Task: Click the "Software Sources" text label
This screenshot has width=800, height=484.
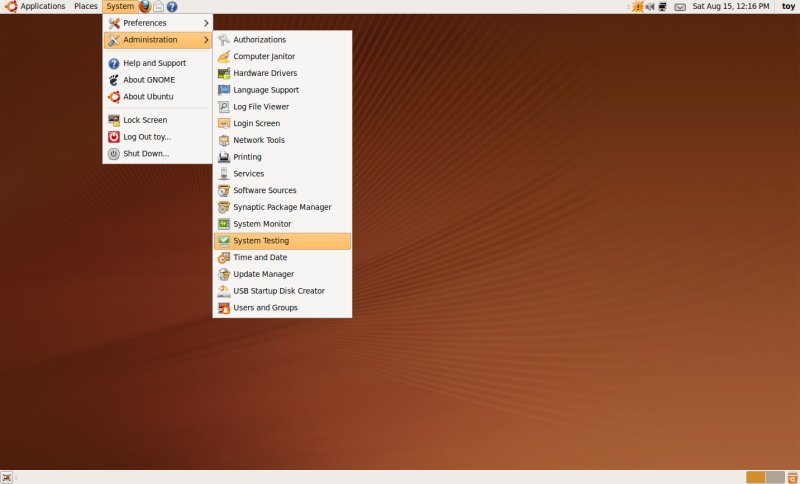Action: [x=265, y=191]
